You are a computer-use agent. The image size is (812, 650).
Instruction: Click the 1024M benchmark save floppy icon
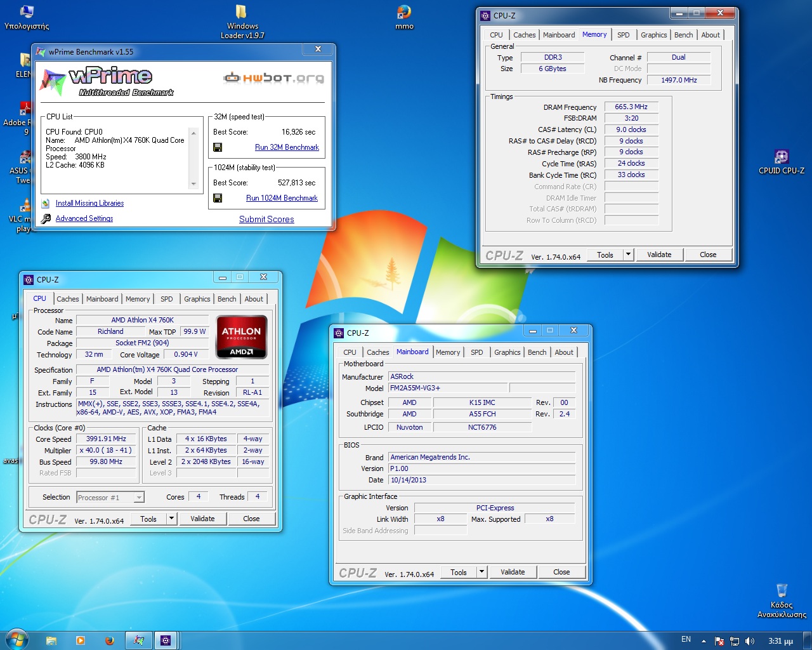pos(218,198)
